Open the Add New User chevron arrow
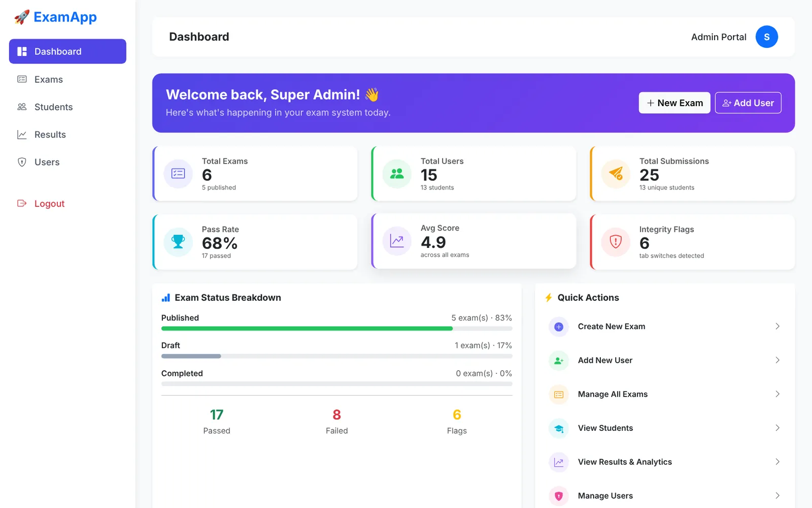The width and height of the screenshot is (812, 508). click(777, 360)
